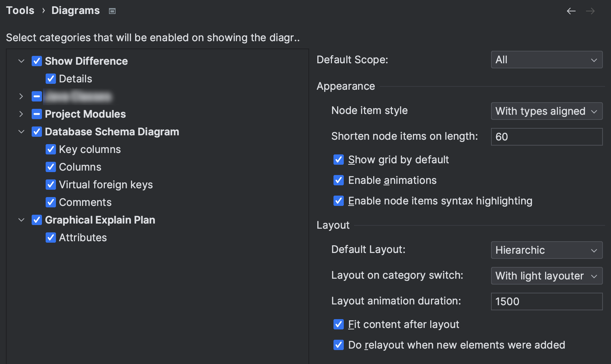The width and height of the screenshot is (611, 364).
Task: Click the Layout animation duration field
Action: pyautogui.click(x=546, y=301)
